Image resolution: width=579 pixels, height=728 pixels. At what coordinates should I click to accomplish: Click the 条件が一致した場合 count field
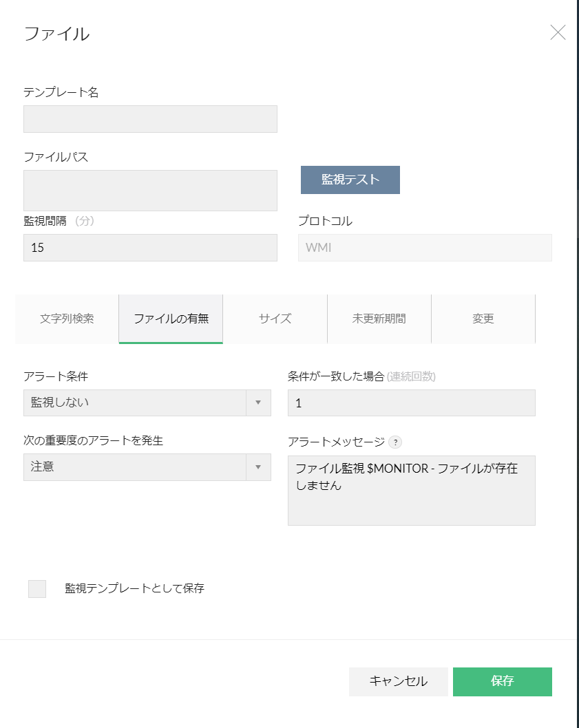(x=411, y=403)
